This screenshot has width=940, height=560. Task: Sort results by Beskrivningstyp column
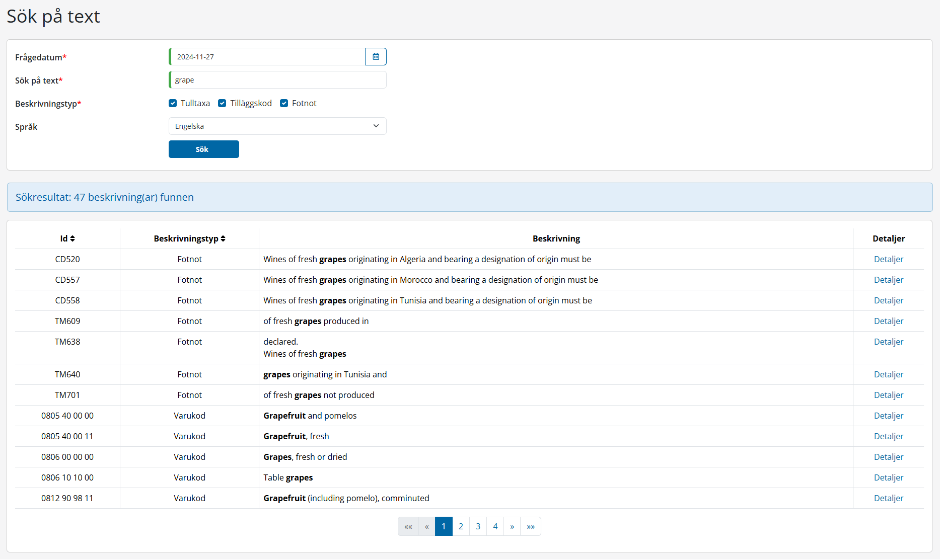point(189,238)
